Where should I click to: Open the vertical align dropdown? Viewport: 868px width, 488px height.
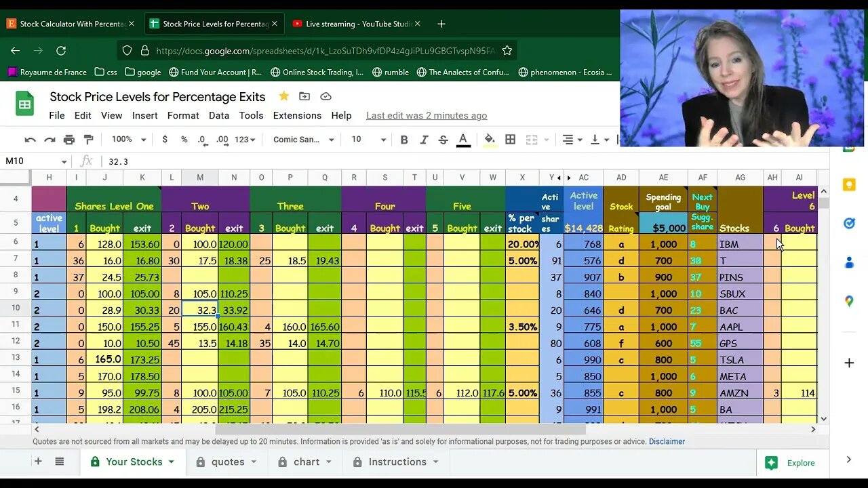(x=599, y=140)
